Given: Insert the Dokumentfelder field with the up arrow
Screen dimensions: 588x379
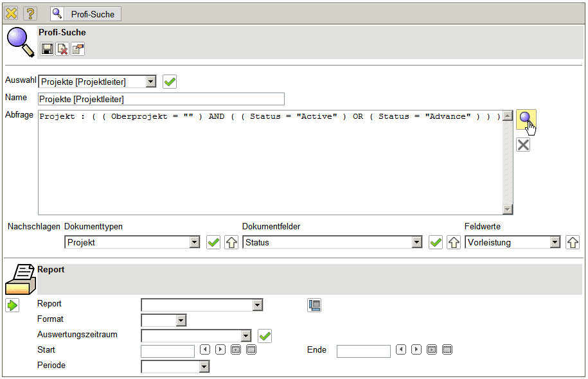Looking at the screenshot, I should (454, 242).
